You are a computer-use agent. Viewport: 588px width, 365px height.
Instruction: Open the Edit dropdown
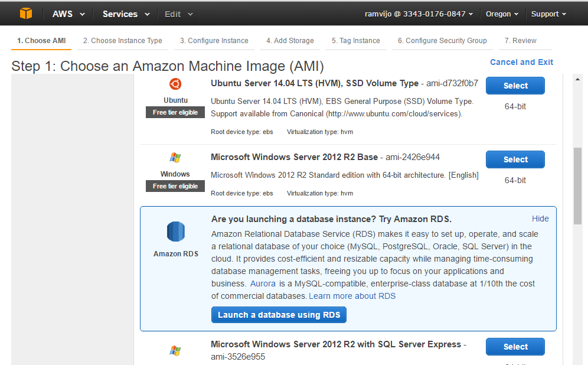pyautogui.click(x=179, y=14)
